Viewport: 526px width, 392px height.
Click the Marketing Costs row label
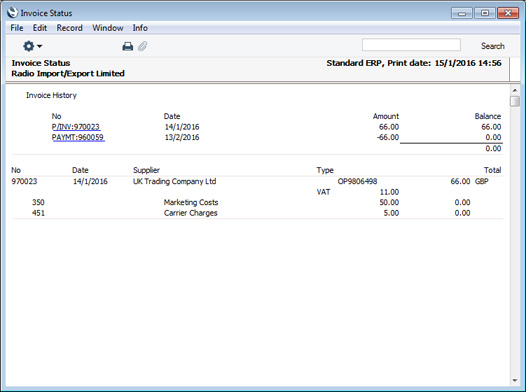click(191, 203)
